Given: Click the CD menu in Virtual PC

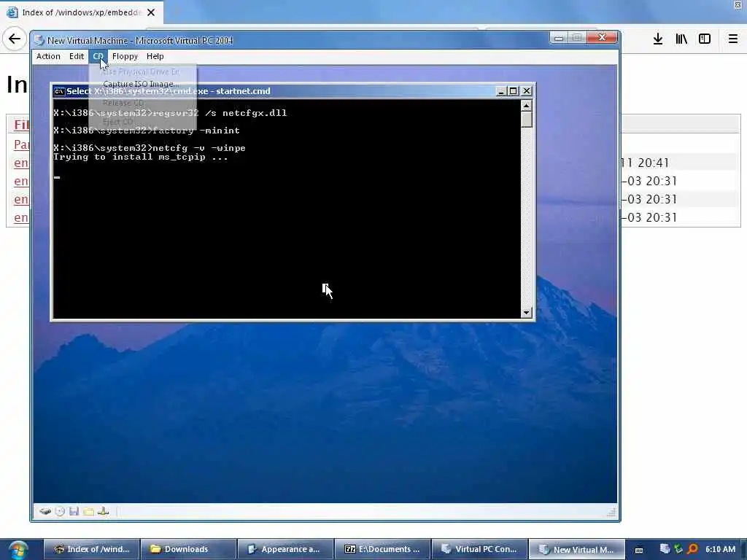Looking at the screenshot, I should pyautogui.click(x=98, y=56).
